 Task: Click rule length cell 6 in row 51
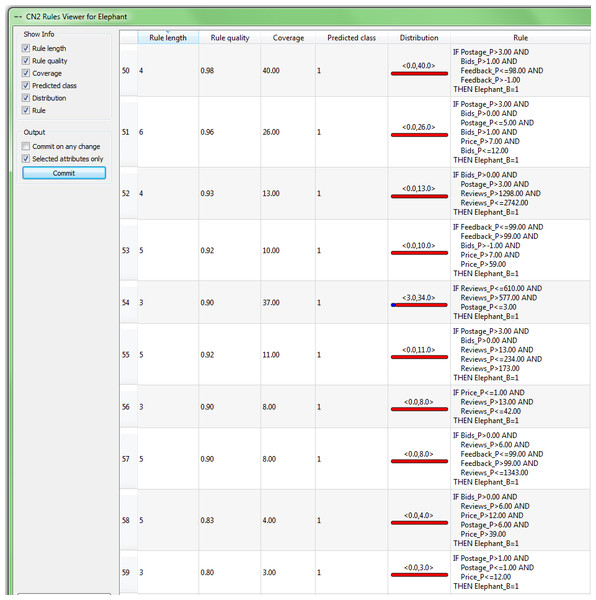168,132
